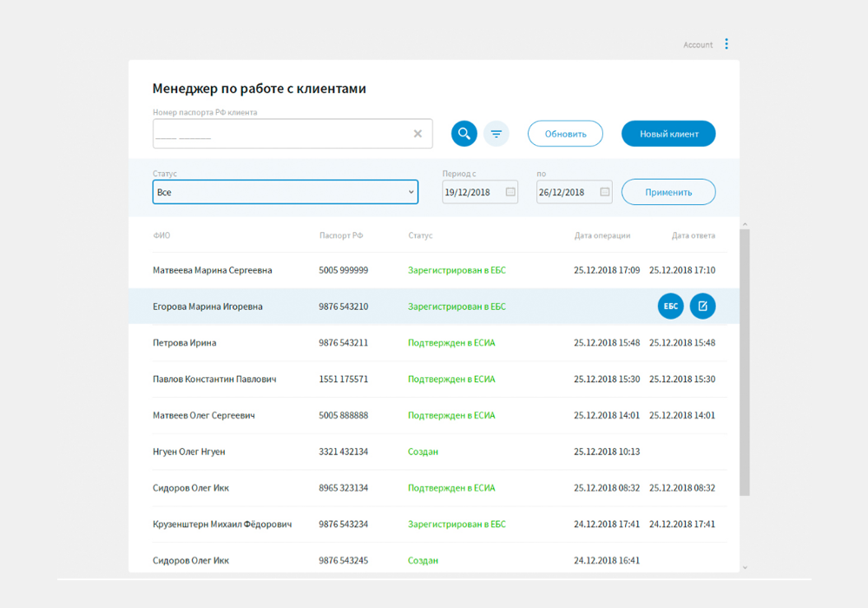Select row Матвеева Марина Сергеевна
This screenshot has width=868, height=608.
coord(434,270)
